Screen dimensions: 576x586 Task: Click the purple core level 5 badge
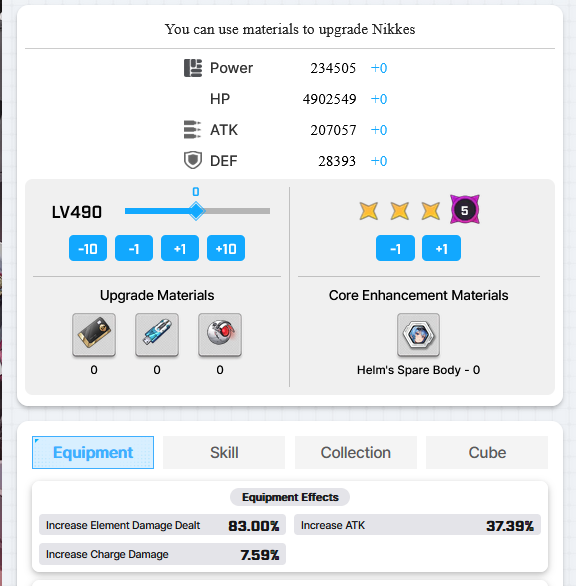pos(465,210)
